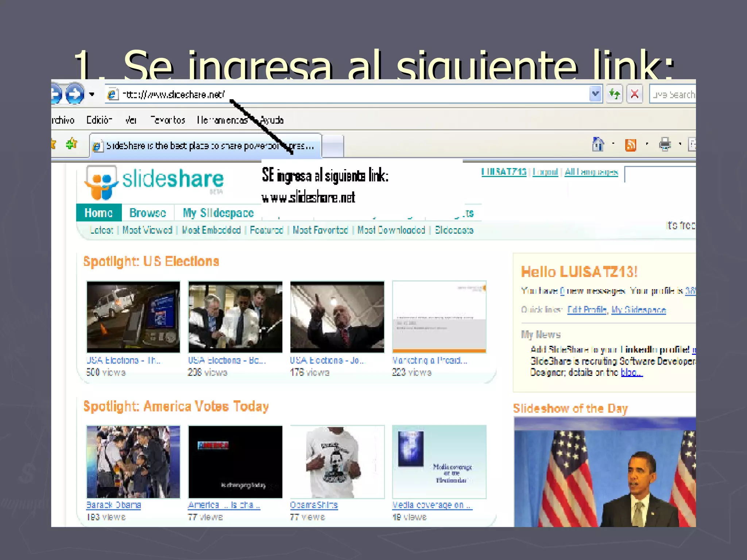
Task: Open the Media coverage slideshow thumbnail
Action: click(x=439, y=462)
